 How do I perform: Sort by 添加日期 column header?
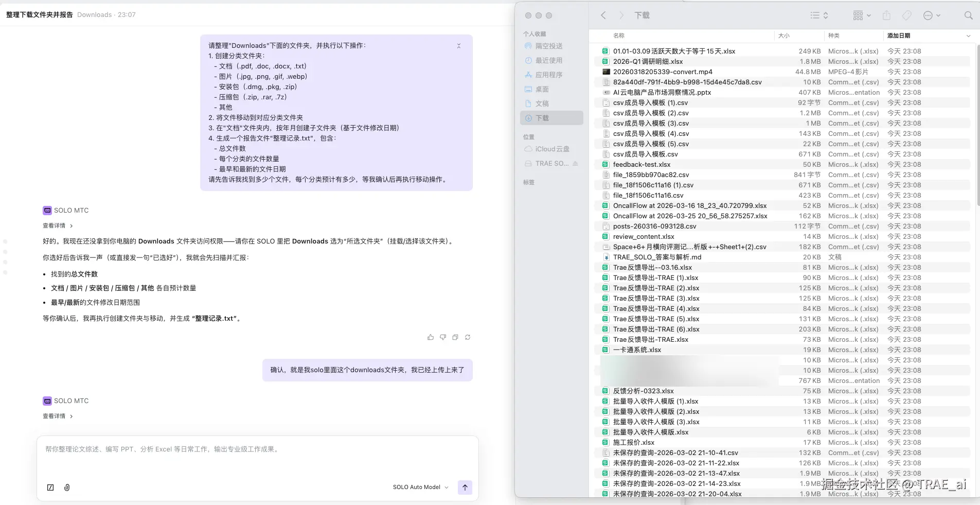pyautogui.click(x=899, y=36)
